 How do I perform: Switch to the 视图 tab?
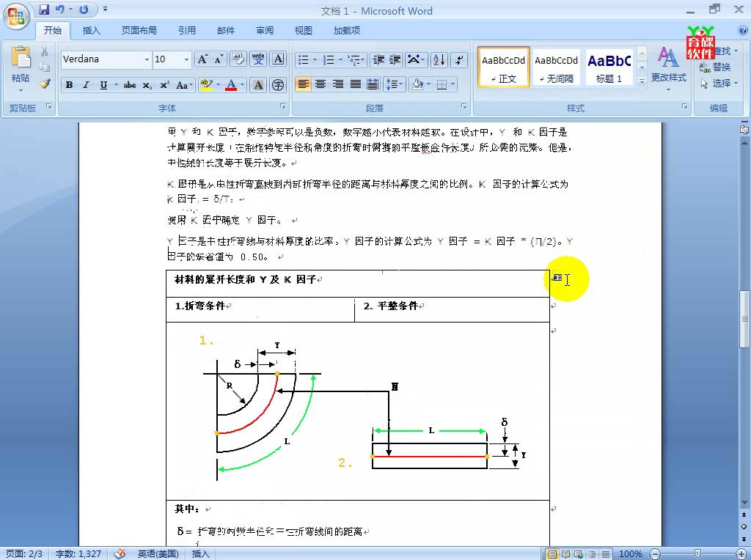tap(303, 31)
